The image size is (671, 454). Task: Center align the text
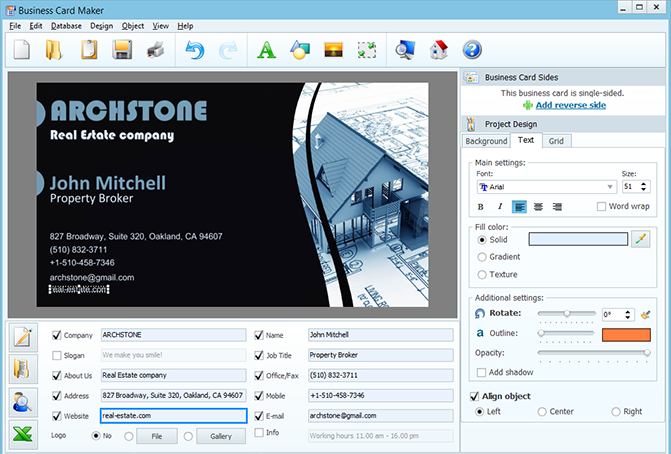tap(538, 207)
